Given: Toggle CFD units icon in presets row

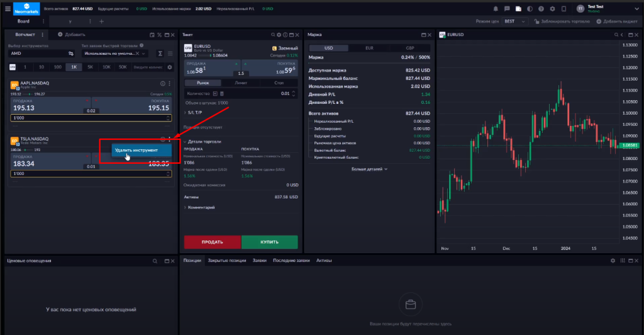Looking at the screenshot, I should (x=13, y=67).
